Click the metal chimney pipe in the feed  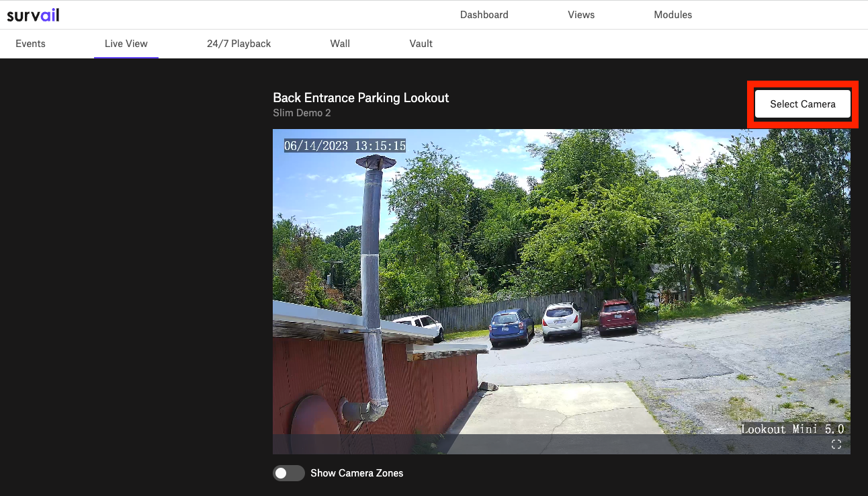pos(372,282)
